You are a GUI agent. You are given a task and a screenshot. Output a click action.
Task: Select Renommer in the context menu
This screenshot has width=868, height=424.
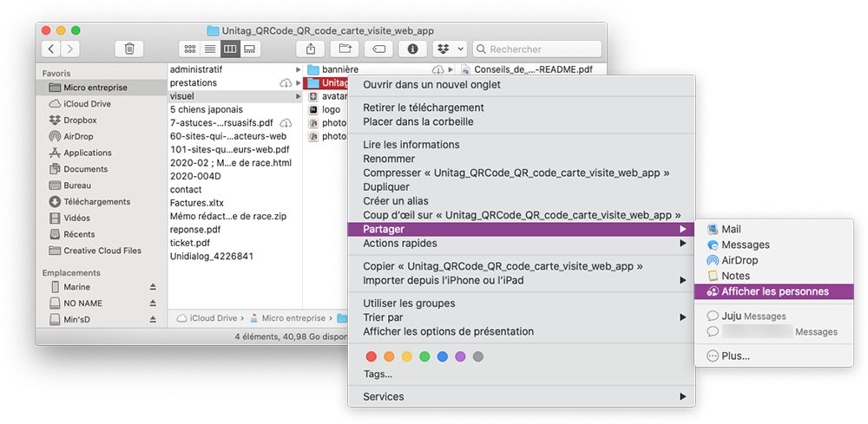389,159
